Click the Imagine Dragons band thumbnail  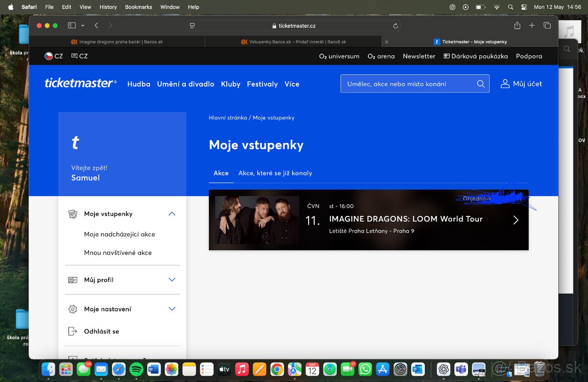pyautogui.click(x=257, y=220)
